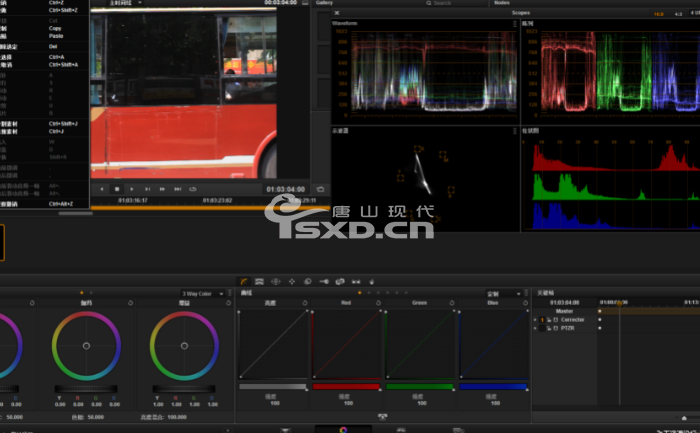Stop viewer playback
Screen dimensions: 700x433
pyautogui.click(x=117, y=189)
